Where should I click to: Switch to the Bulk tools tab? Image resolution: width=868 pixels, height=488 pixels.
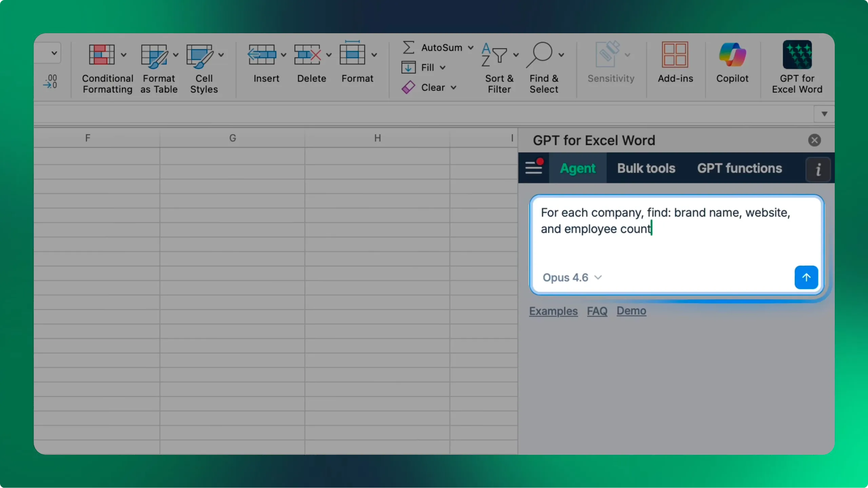(x=646, y=168)
